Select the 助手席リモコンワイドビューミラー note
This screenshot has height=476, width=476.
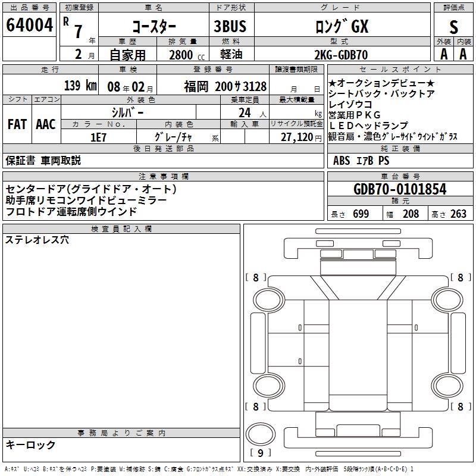point(86,201)
